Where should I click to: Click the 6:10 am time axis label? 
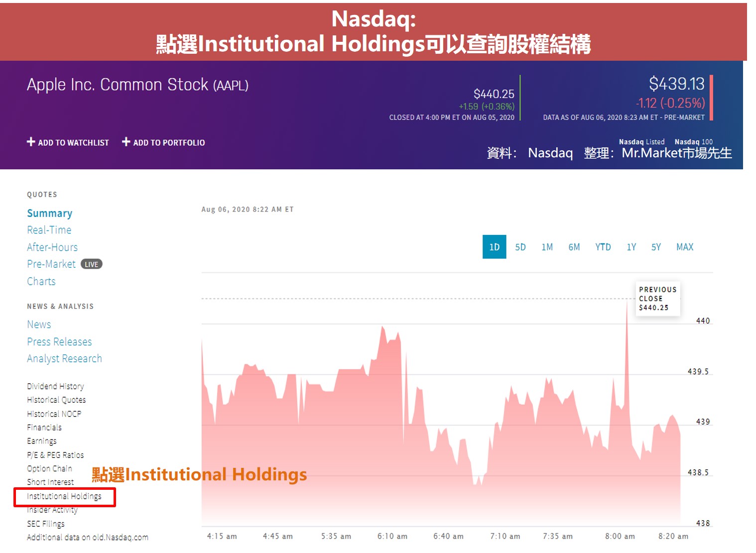392,536
